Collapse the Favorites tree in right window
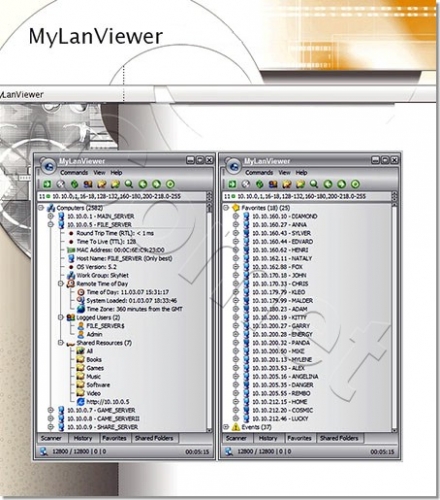The image size is (440, 500). click(x=226, y=208)
